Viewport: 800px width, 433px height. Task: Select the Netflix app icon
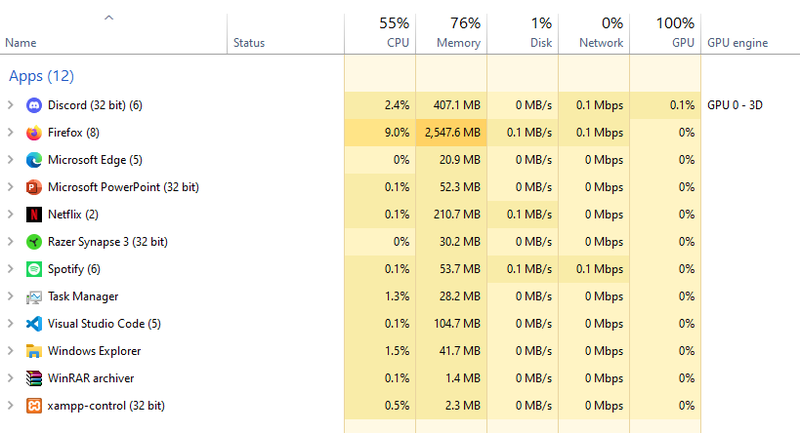click(34, 214)
